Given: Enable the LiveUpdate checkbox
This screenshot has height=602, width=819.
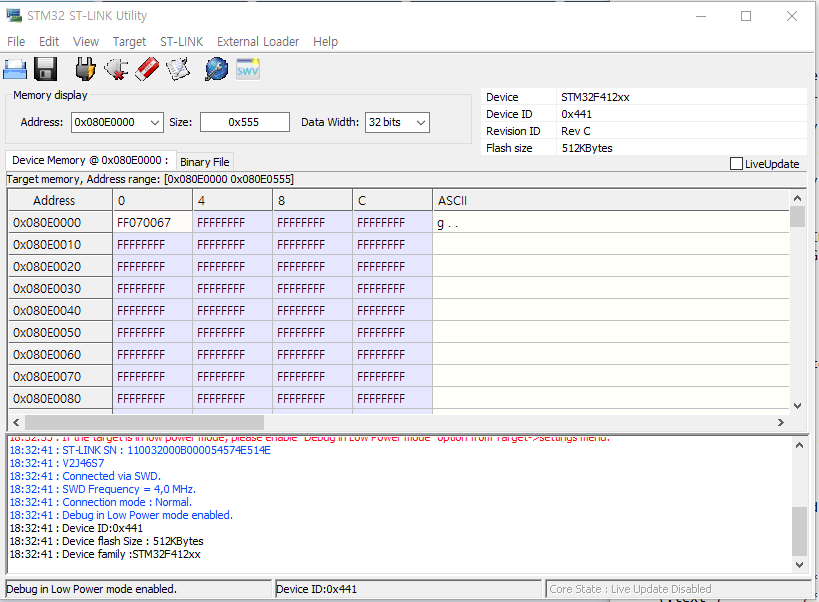Looking at the screenshot, I should [x=737, y=164].
